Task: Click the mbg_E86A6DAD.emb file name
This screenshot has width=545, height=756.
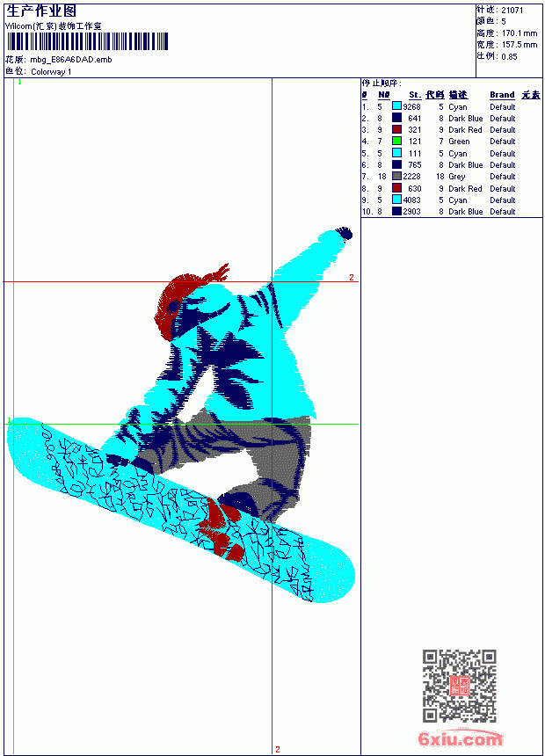Action: (x=71, y=60)
